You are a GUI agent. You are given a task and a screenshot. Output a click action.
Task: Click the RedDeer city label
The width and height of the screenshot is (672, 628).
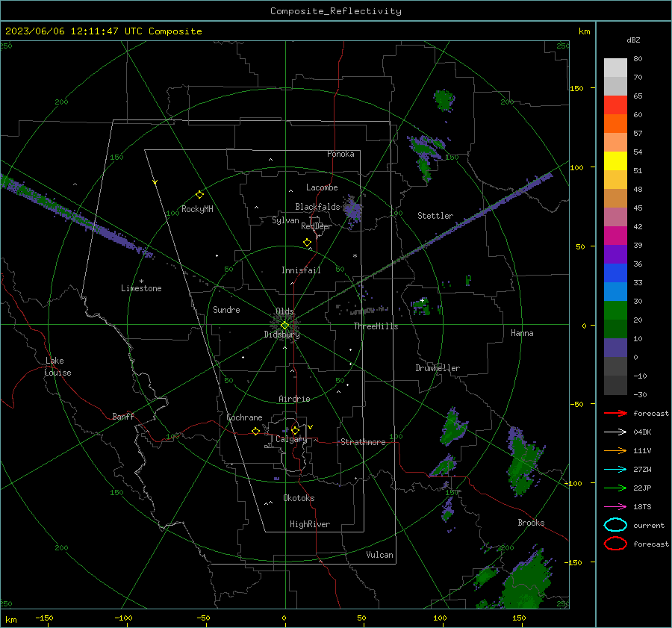pos(317,226)
